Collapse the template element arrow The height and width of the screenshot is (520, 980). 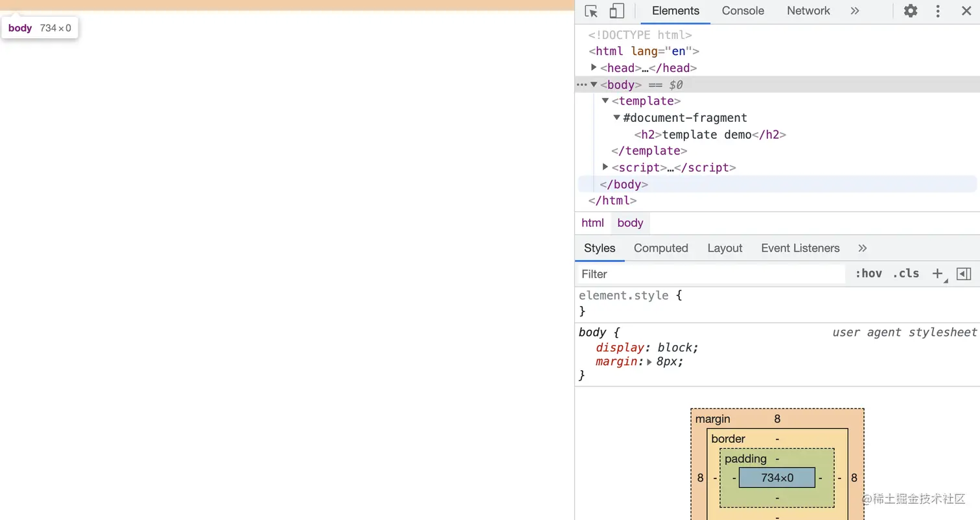605,100
